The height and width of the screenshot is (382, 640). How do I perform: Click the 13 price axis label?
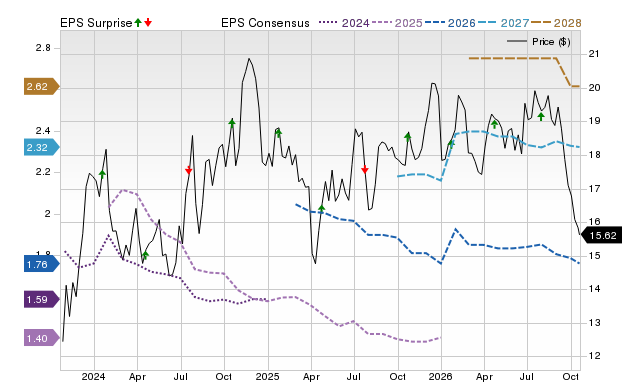point(594,323)
